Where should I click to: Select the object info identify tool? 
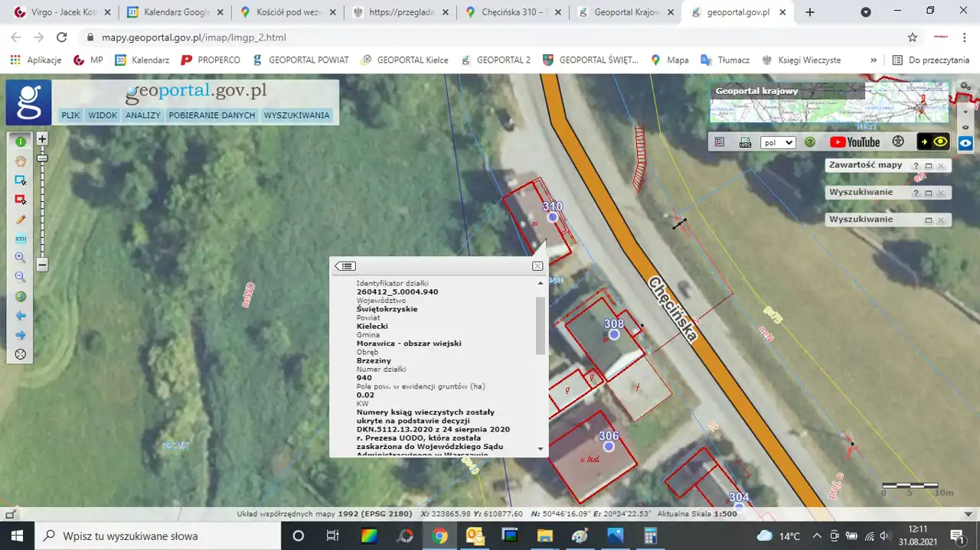click(x=21, y=142)
